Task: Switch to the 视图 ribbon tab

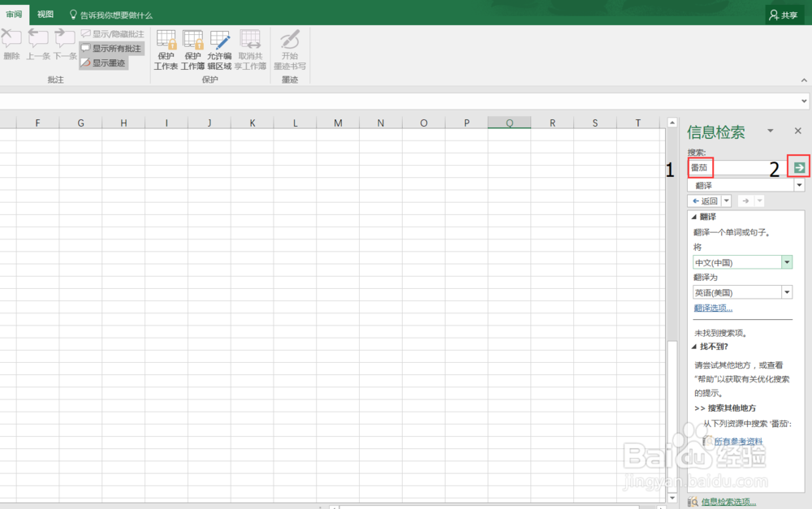Action: [45, 14]
